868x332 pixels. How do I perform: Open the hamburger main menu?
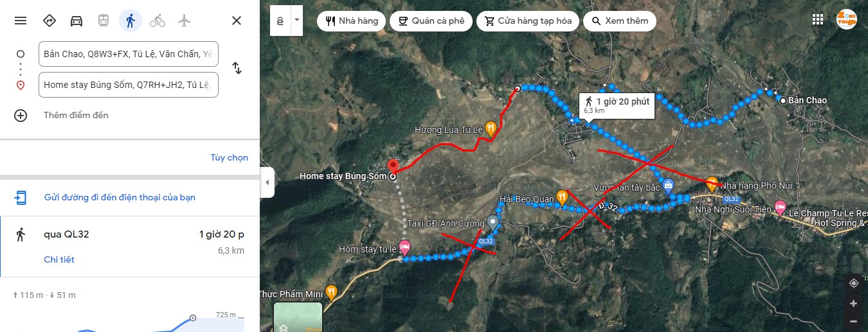pyautogui.click(x=21, y=21)
